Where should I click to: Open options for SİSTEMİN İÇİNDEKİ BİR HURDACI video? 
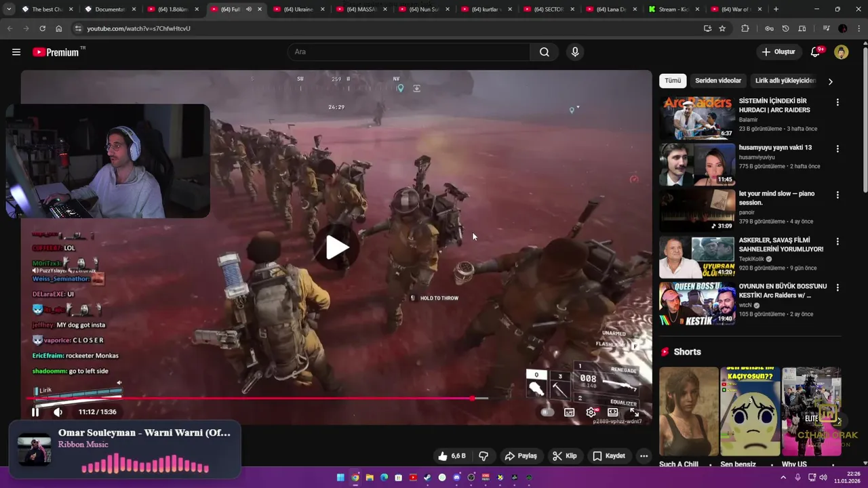coord(837,102)
